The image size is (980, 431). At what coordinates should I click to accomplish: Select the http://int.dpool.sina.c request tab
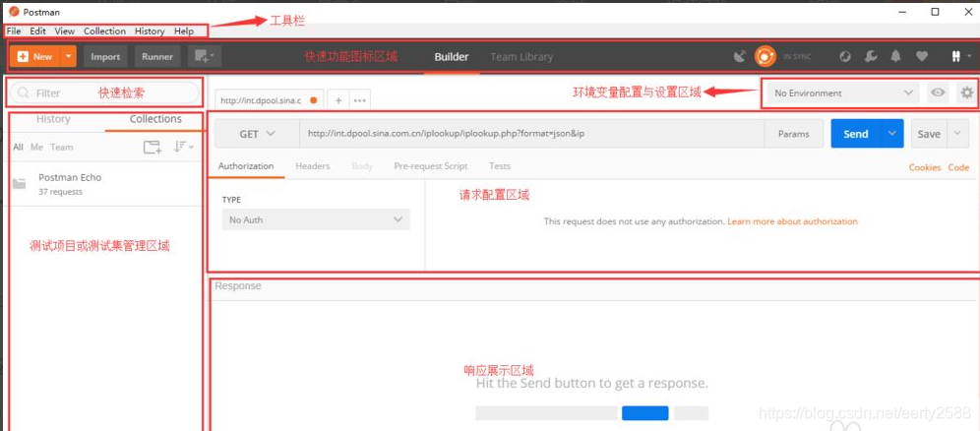[x=269, y=100]
